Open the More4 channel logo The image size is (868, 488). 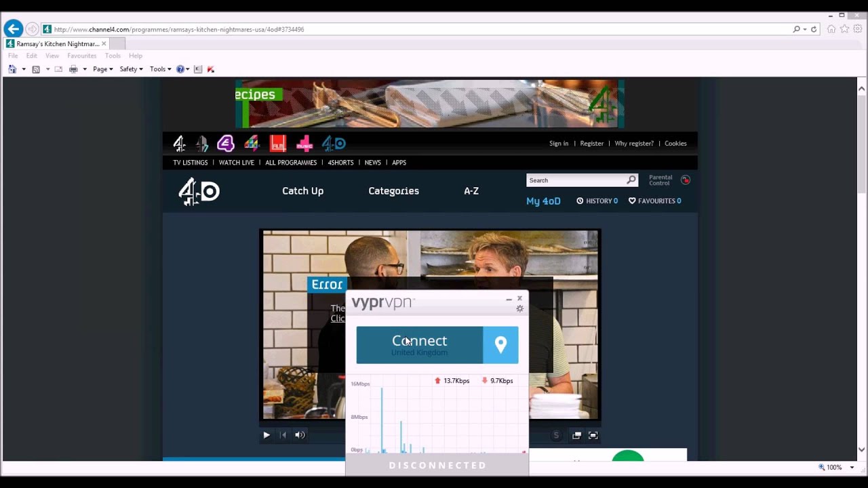(x=252, y=143)
